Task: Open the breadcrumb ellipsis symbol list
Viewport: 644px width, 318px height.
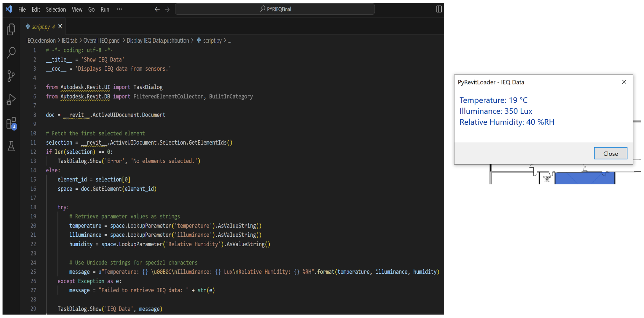Action: 229,41
